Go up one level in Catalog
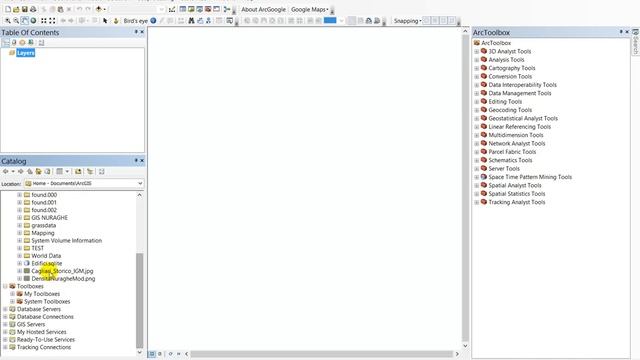The width and height of the screenshot is (640, 360). (30, 171)
